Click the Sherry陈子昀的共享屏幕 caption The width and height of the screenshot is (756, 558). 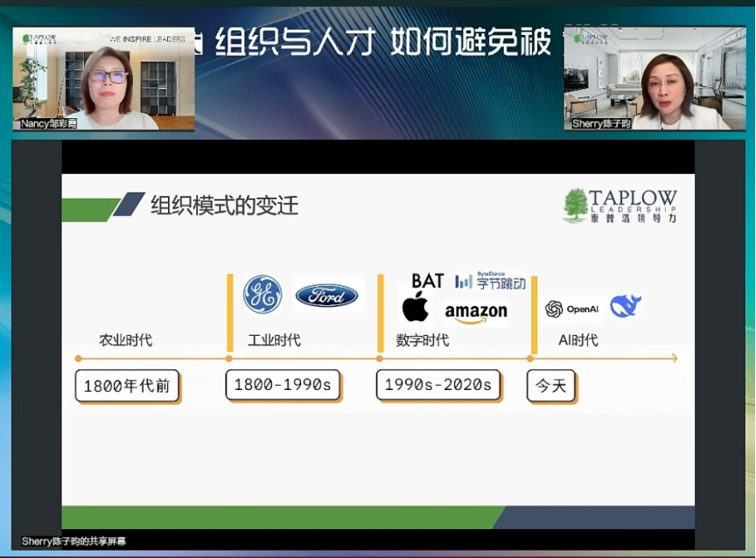pos(73,541)
